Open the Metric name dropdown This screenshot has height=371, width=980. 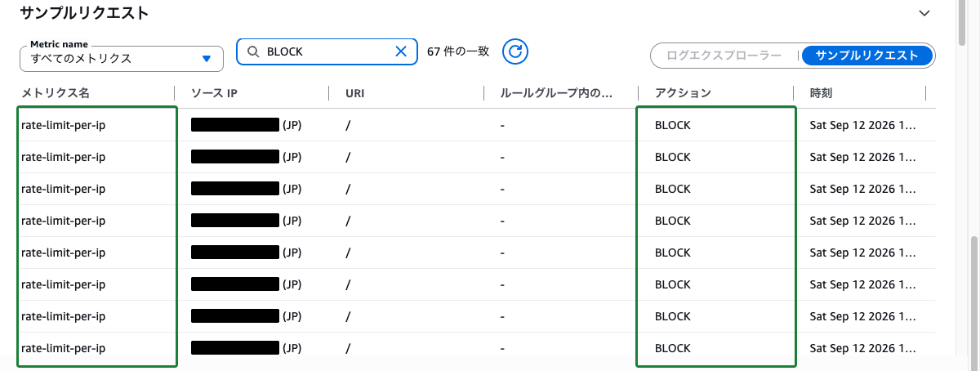122,58
